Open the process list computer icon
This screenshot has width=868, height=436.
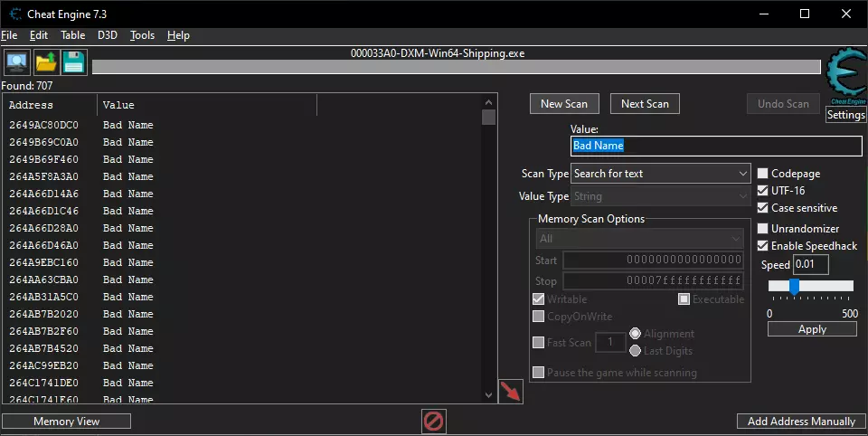coord(17,62)
